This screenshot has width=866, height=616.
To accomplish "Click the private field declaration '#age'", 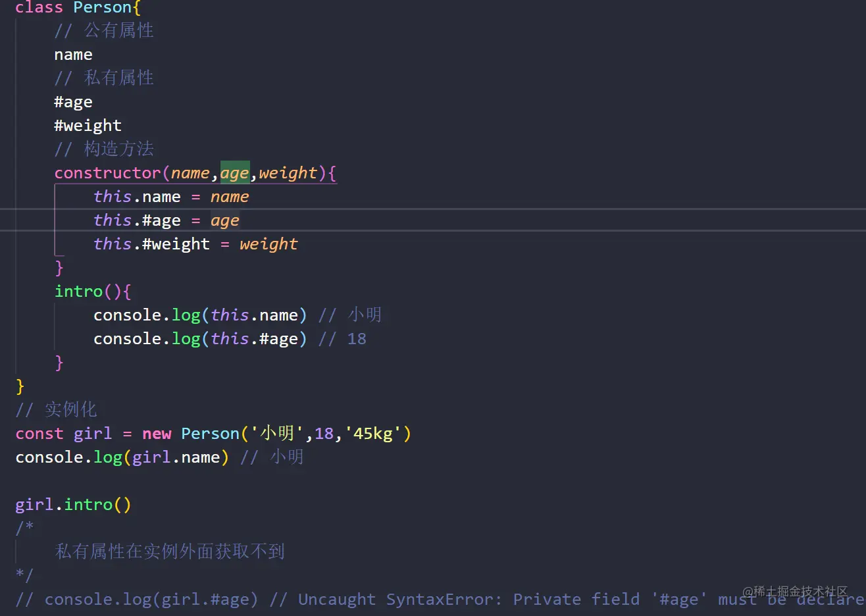I will coord(73,102).
